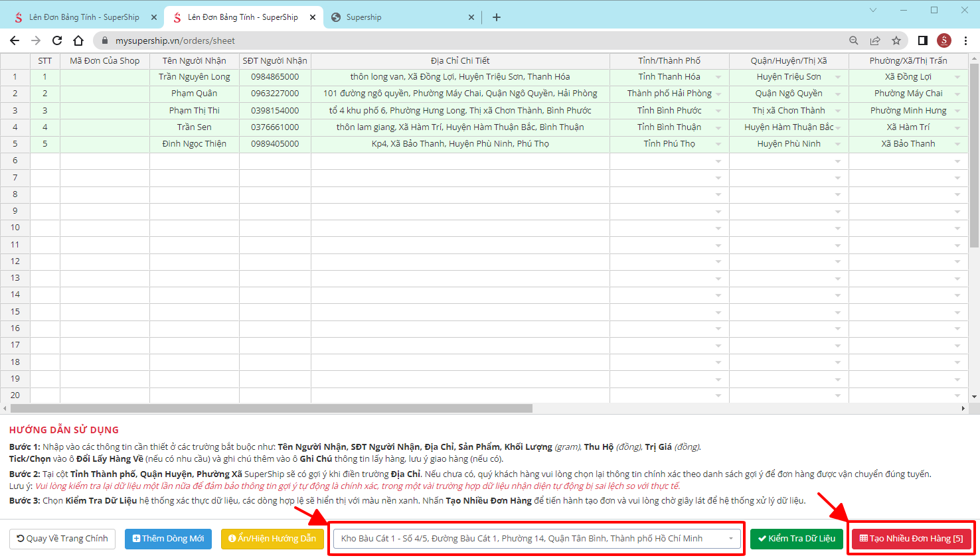
Task: Click the vertical scrollbar thumb of the sheet
Action: [974, 156]
